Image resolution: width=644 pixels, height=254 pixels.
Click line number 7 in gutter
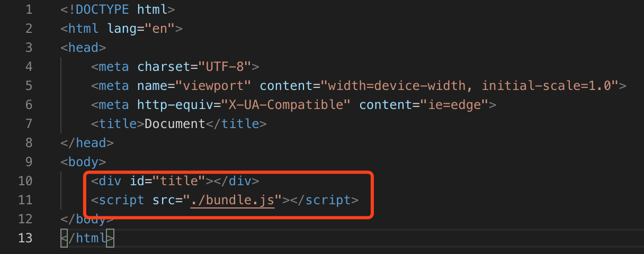pos(28,124)
